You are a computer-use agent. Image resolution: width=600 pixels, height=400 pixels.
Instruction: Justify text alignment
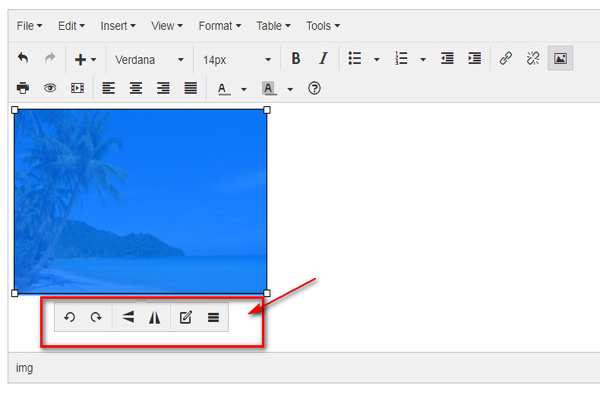point(191,88)
